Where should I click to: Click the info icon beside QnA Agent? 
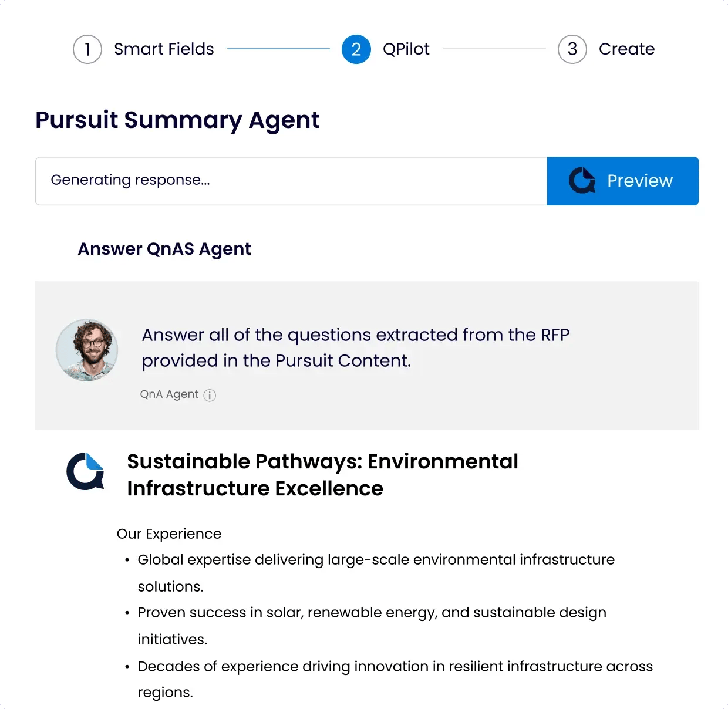pyautogui.click(x=210, y=395)
